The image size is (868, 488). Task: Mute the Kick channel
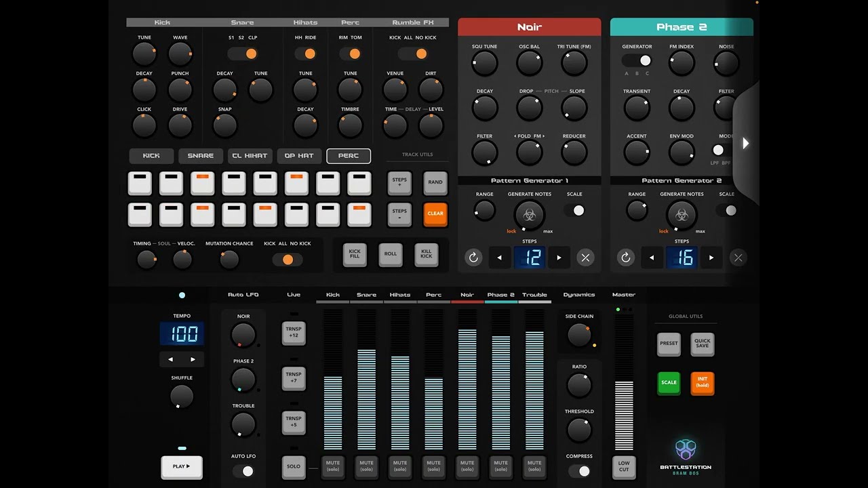333,466
